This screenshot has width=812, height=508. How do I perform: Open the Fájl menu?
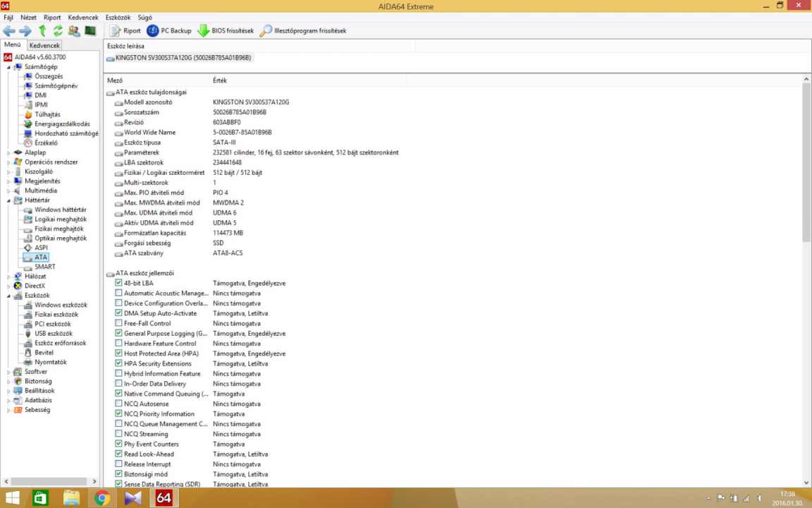[8, 18]
